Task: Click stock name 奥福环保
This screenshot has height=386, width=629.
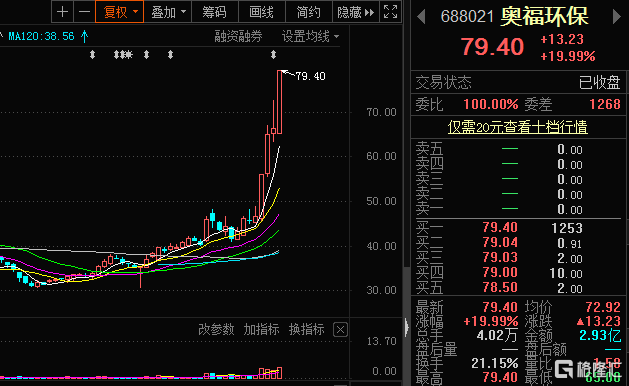Action: point(545,16)
